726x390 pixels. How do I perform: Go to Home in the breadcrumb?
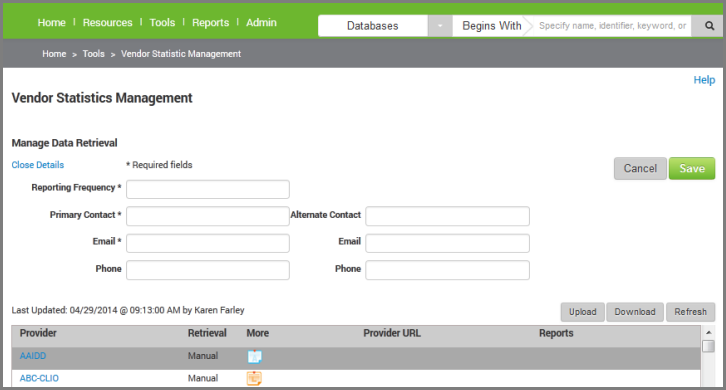tap(54, 54)
